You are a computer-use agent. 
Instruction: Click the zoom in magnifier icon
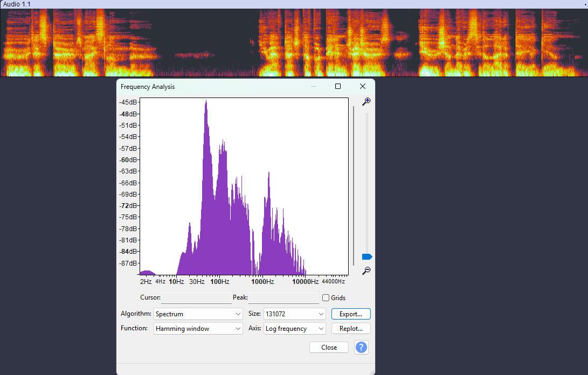(x=366, y=101)
